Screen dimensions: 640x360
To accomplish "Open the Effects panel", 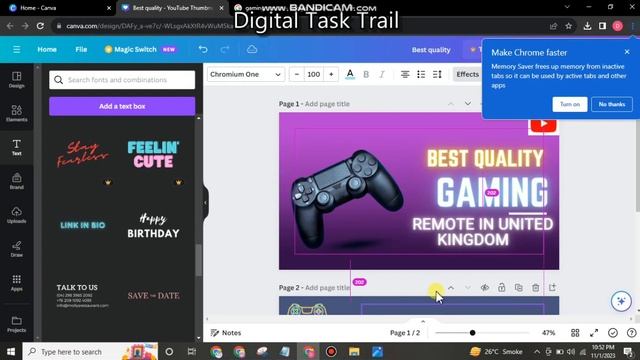I will (467, 74).
